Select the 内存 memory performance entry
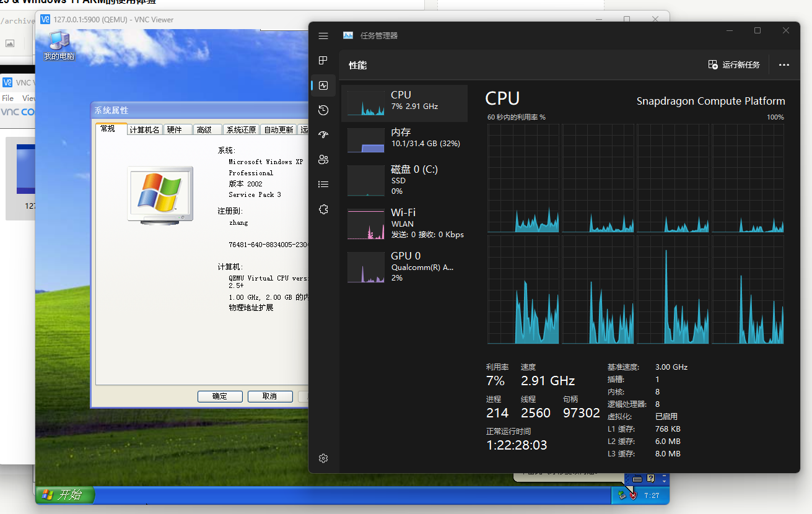Image resolution: width=812 pixels, height=514 pixels. tap(404, 141)
